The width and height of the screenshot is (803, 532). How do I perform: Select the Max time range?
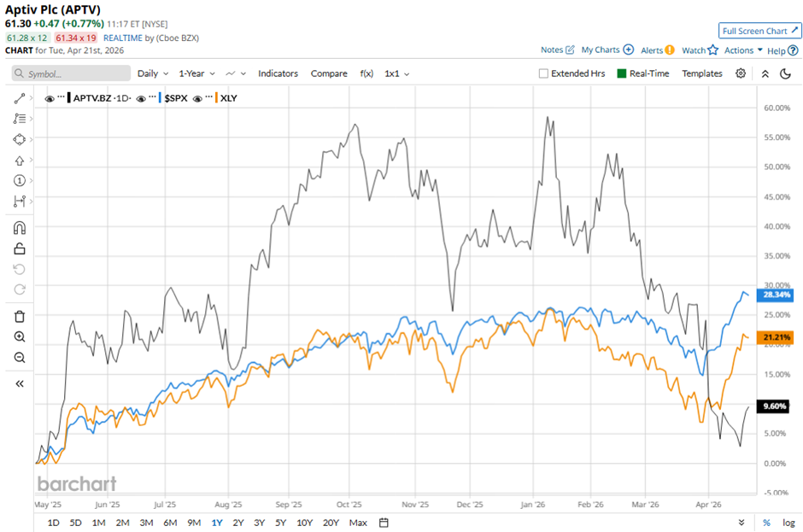point(358,523)
